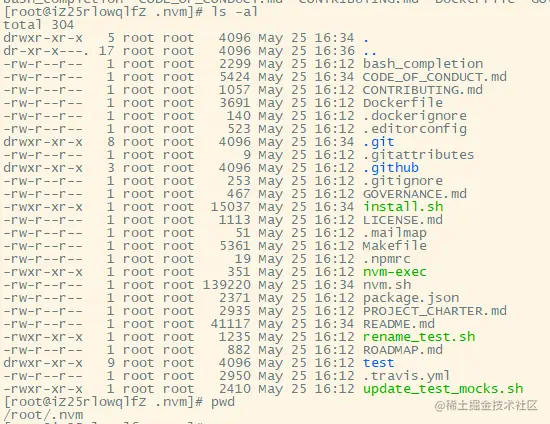Select permissions string of the dot-dot directory row
Viewport: 550px width, 424px height.
pyautogui.click(x=46, y=51)
